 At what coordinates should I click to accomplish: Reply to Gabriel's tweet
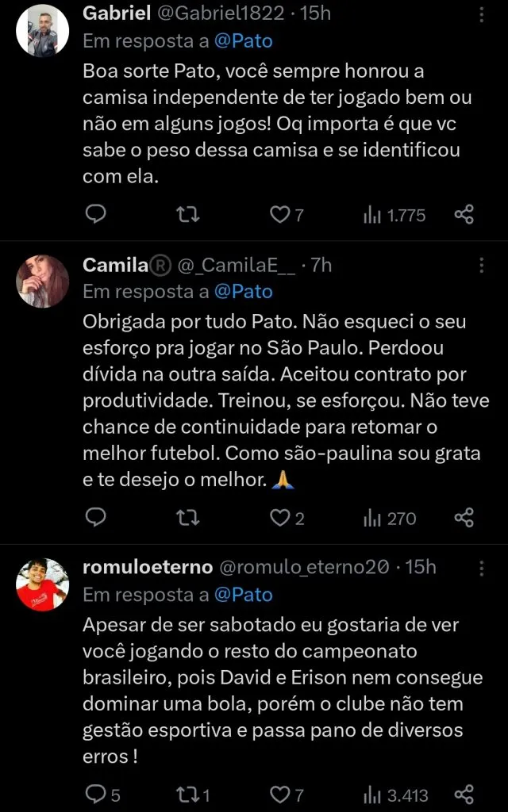pos(95,214)
